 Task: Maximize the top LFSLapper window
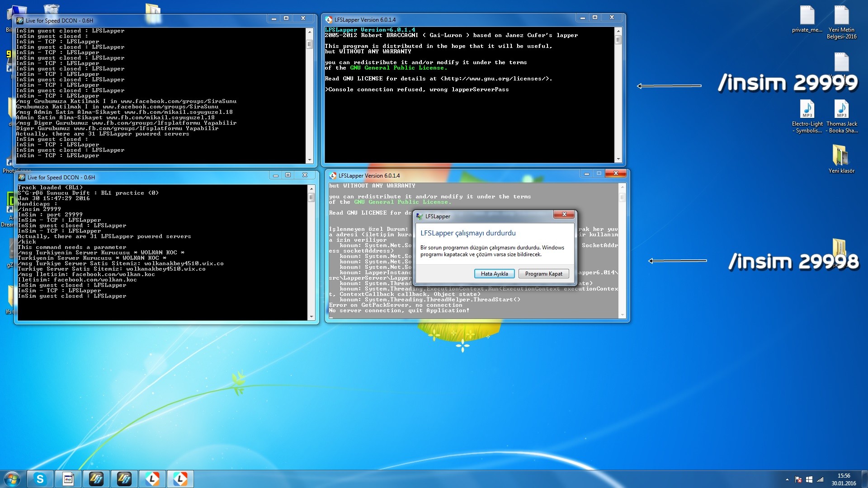(595, 18)
